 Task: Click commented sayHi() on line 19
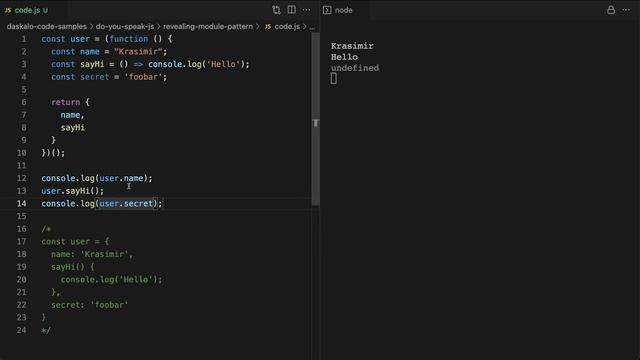click(73, 267)
